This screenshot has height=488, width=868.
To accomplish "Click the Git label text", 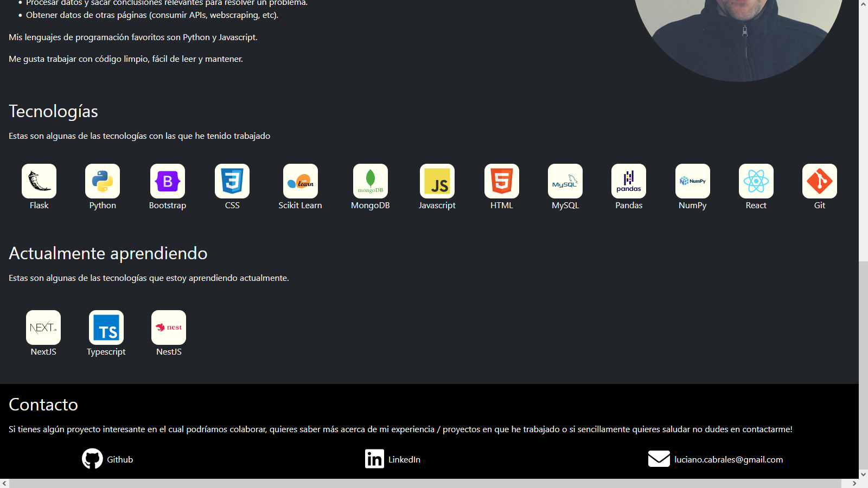I will coord(820,206).
